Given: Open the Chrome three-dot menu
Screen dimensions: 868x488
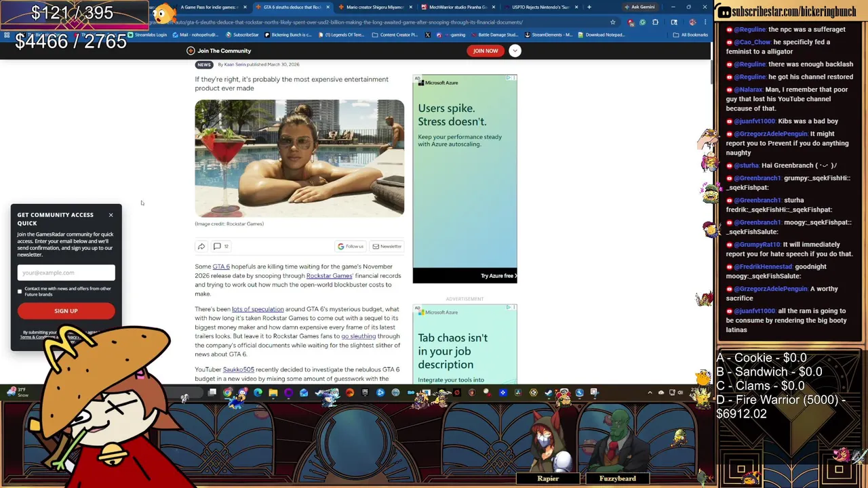Looking at the screenshot, I should (705, 22).
